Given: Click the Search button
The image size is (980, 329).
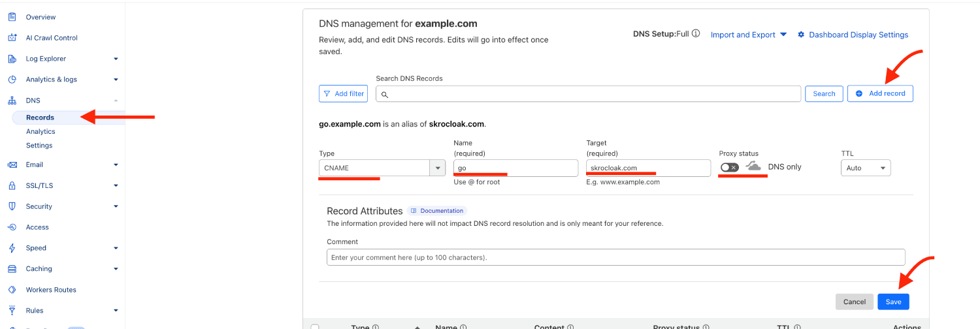Looking at the screenshot, I should click(824, 94).
